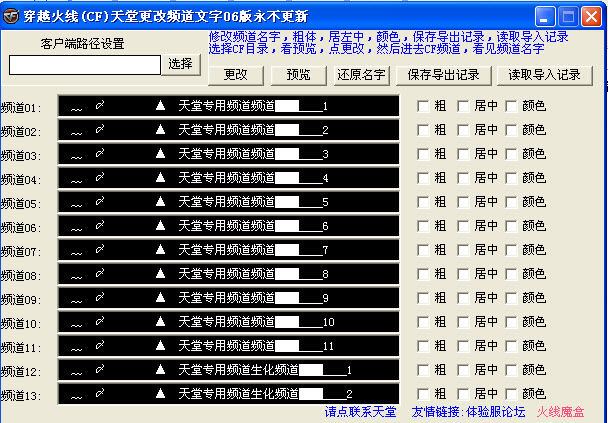Enable 颜色 checkbox for 频道01
Viewport: 608px width, 423px height.
pyautogui.click(x=511, y=106)
